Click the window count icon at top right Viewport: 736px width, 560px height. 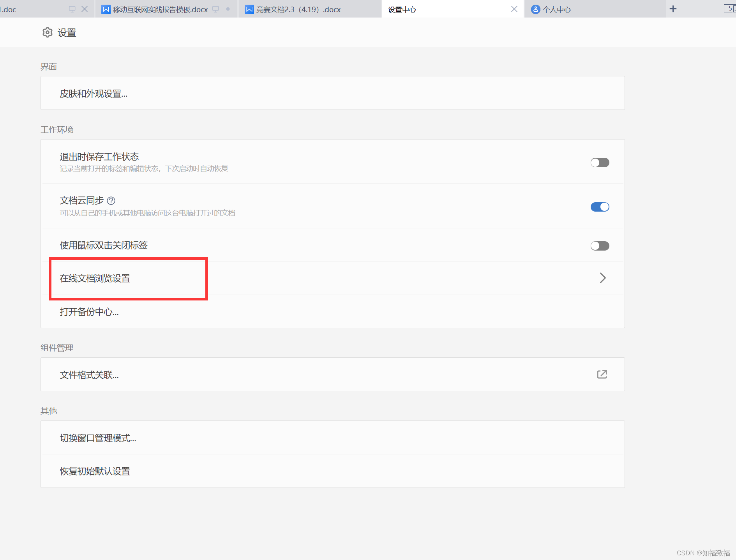pos(729,9)
